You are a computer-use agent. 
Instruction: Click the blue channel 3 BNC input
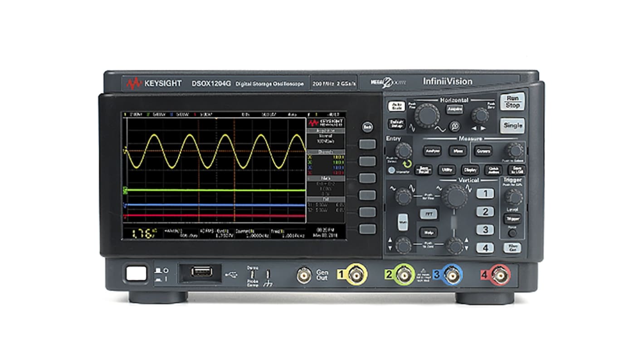[x=451, y=274]
